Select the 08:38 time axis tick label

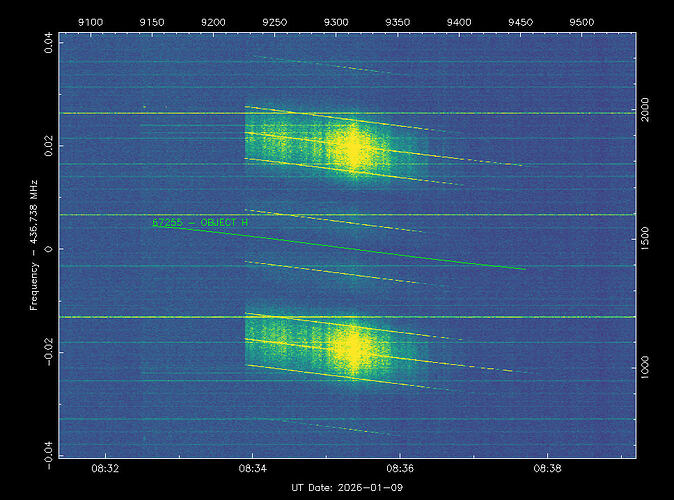[548, 468]
